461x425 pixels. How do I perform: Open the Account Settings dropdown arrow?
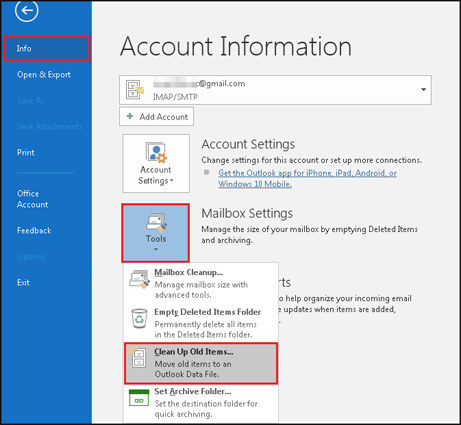pos(172,181)
